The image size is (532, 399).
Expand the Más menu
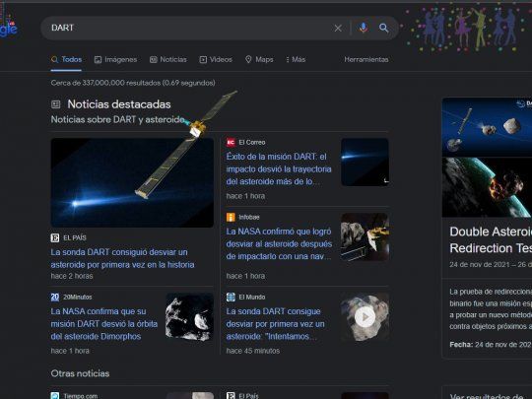click(x=296, y=60)
